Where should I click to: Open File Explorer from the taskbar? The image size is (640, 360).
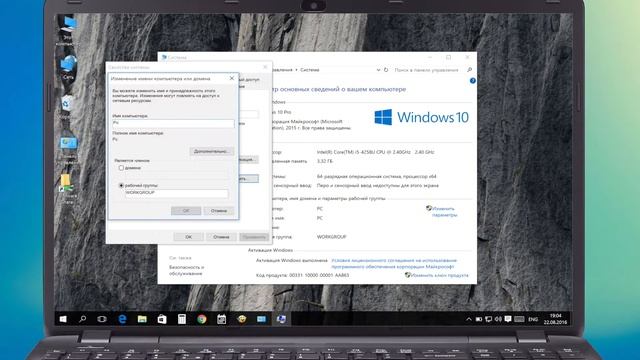pos(142,319)
